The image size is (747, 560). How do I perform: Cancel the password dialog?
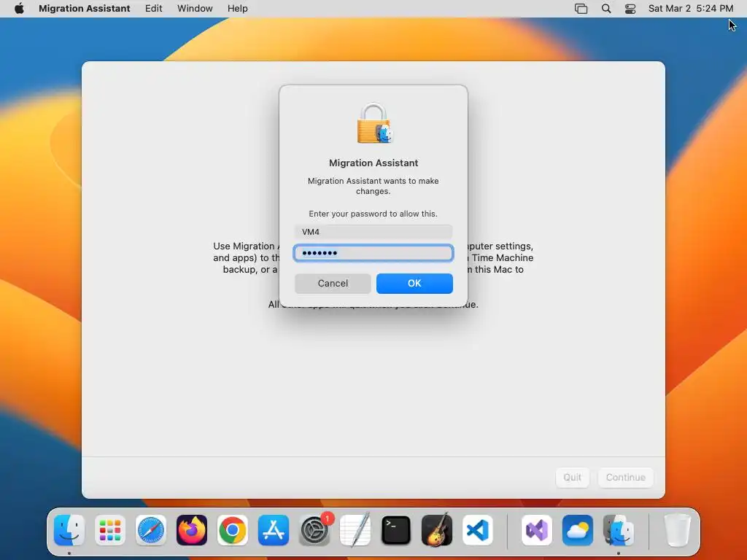(333, 284)
